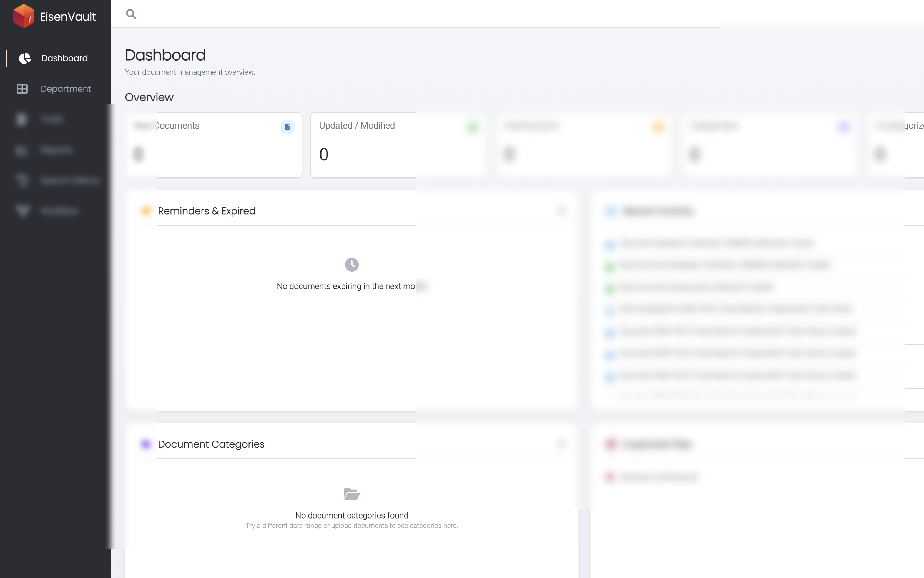924x578 pixels.
Task: Click the Document Categories heading
Action: pos(211,444)
